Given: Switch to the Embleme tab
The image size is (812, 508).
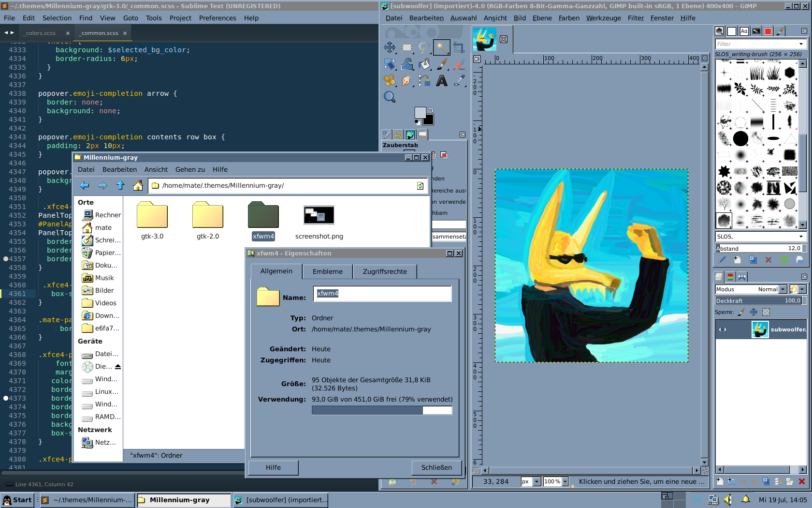Looking at the screenshot, I should point(328,271).
